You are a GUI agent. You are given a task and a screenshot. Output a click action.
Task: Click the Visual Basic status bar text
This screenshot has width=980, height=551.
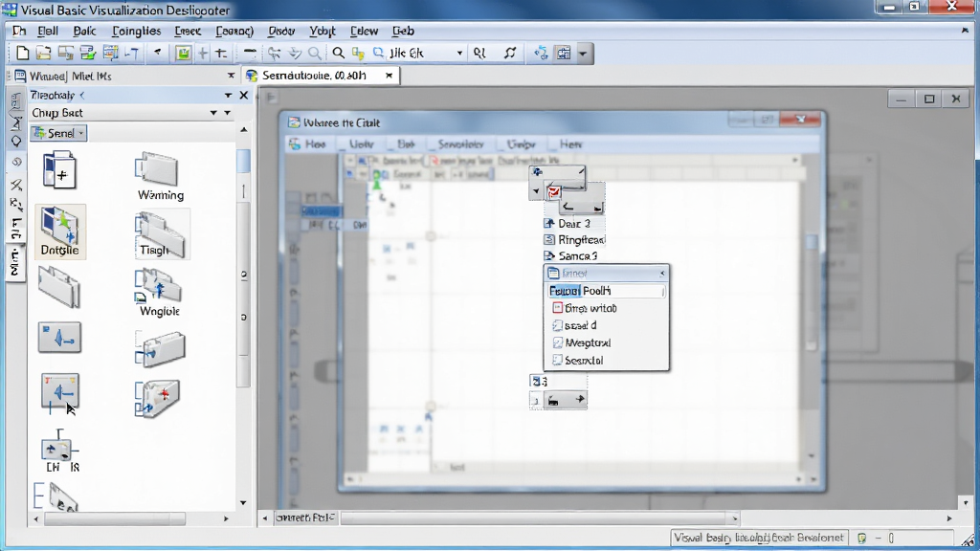759,538
